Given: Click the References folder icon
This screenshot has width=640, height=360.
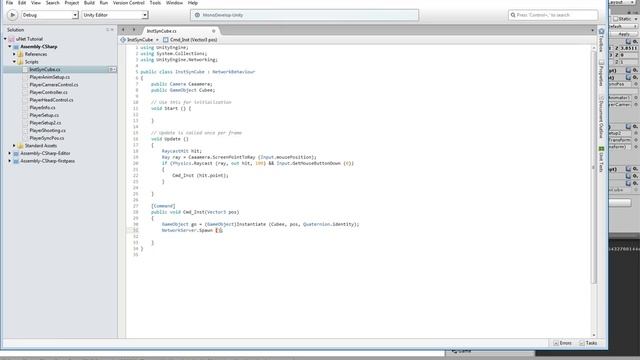Looking at the screenshot, I should coord(20,54).
